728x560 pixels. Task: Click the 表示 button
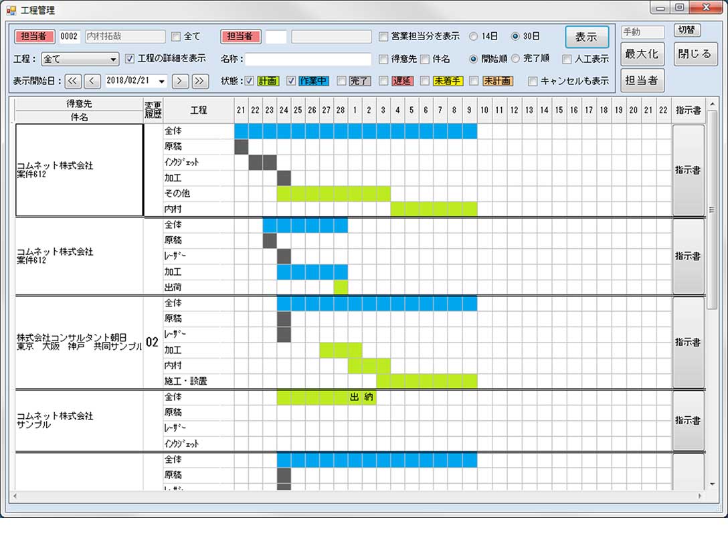point(587,37)
